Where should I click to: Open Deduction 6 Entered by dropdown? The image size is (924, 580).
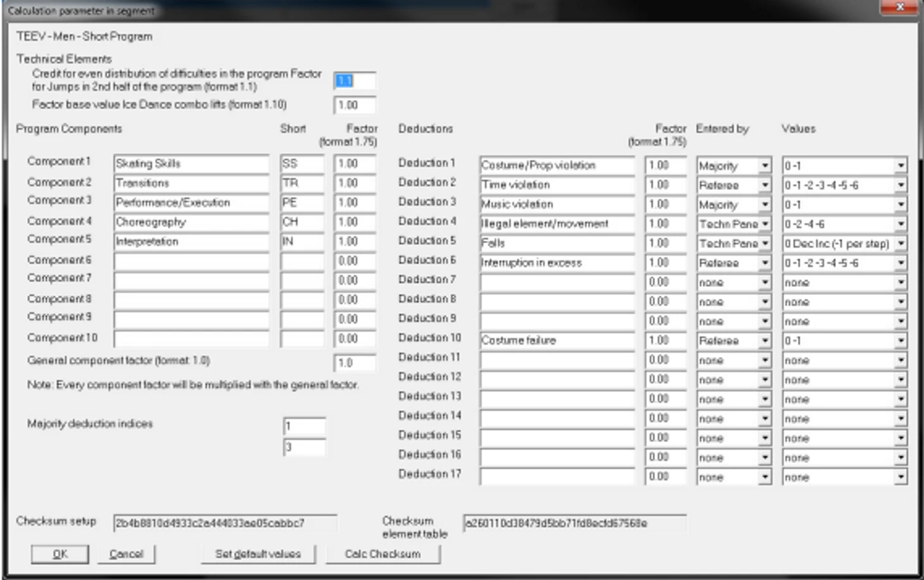pos(765,263)
